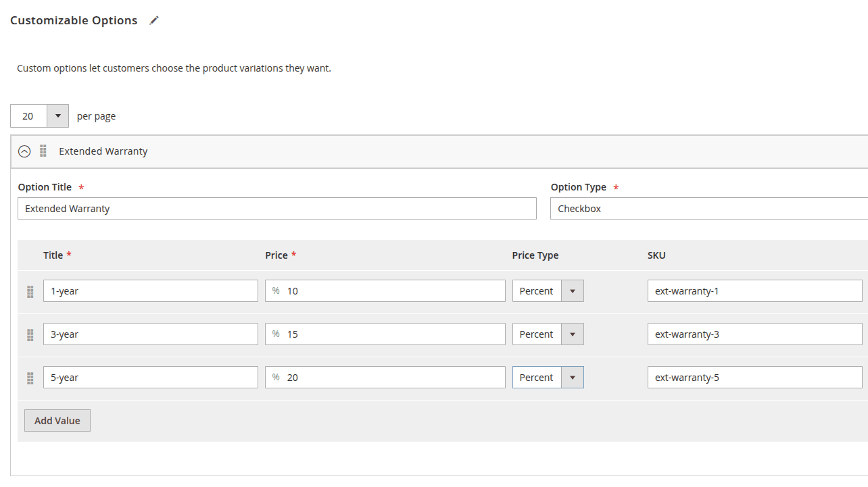868x487 pixels.
Task: Collapse the Extended Warranty section
Action: pos(24,151)
